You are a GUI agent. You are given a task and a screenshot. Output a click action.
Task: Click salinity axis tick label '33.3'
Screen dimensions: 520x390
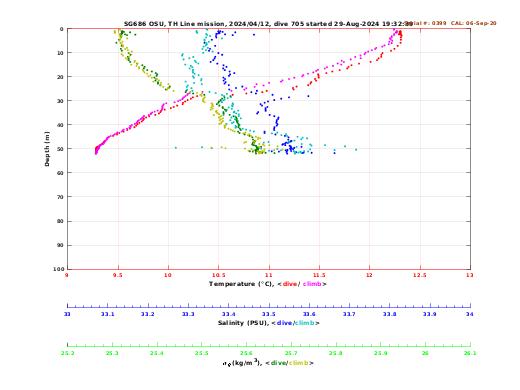click(x=188, y=314)
